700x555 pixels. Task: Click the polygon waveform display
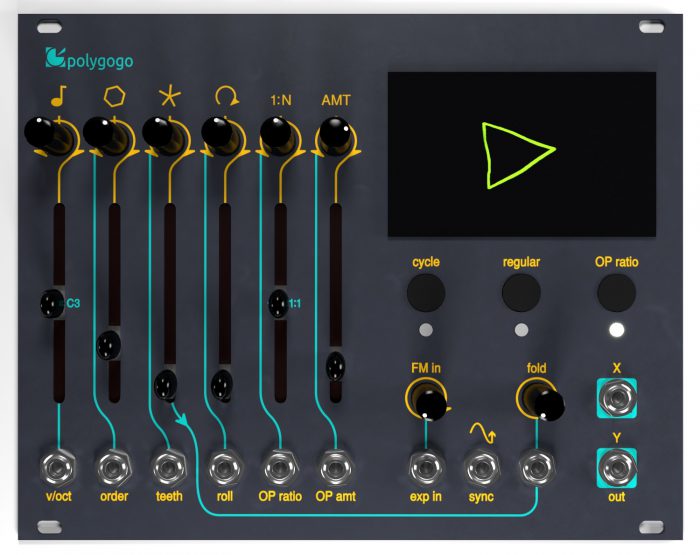click(x=521, y=154)
